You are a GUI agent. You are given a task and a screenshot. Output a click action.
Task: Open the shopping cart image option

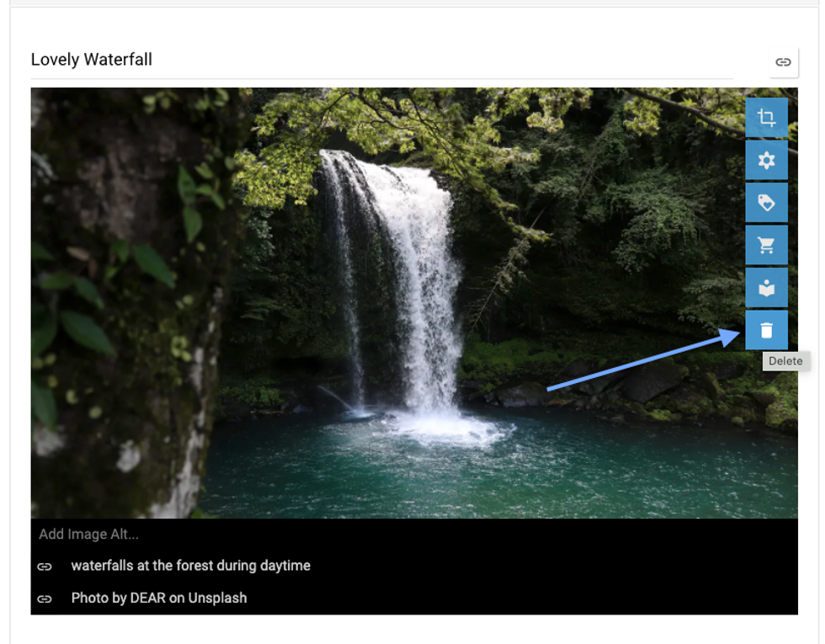tap(766, 245)
